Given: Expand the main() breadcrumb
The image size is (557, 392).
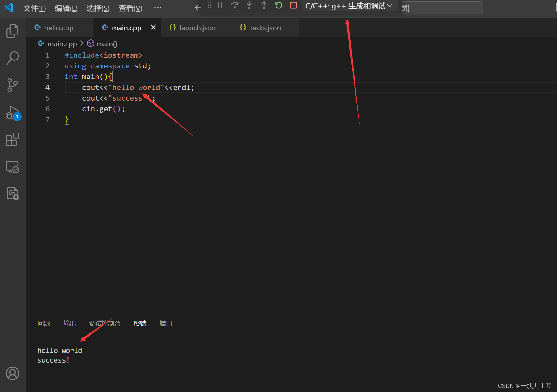Looking at the screenshot, I should pyautogui.click(x=107, y=44).
